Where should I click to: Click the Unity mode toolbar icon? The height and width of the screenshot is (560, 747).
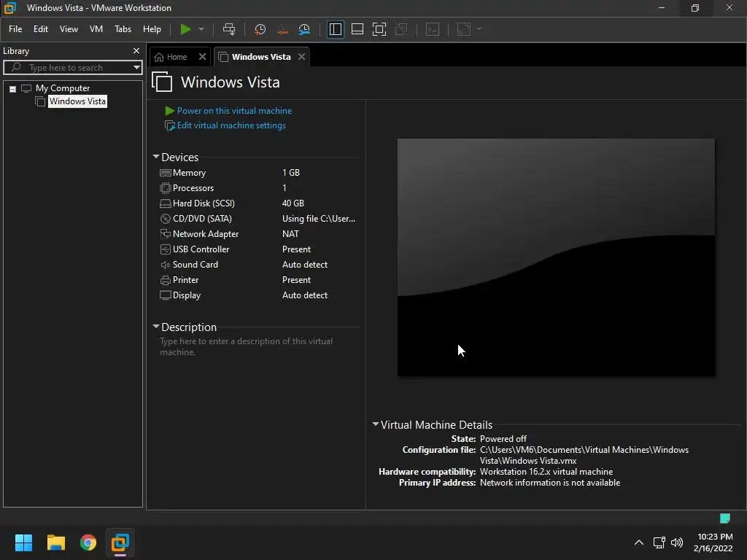(402, 29)
